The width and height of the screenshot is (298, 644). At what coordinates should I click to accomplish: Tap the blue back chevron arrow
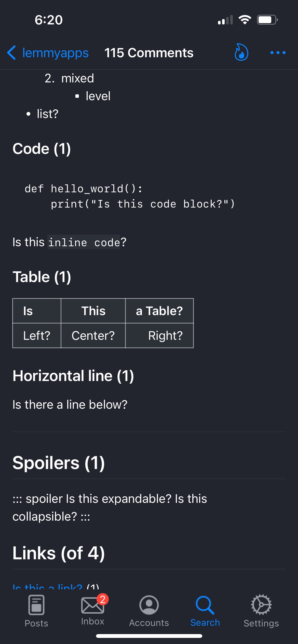[x=12, y=53]
